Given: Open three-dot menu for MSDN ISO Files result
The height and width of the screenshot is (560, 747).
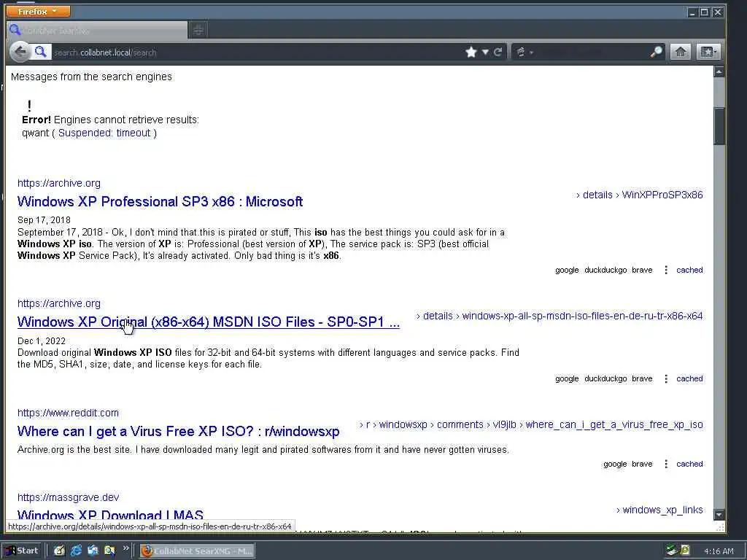Looking at the screenshot, I should (x=665, y=378).
